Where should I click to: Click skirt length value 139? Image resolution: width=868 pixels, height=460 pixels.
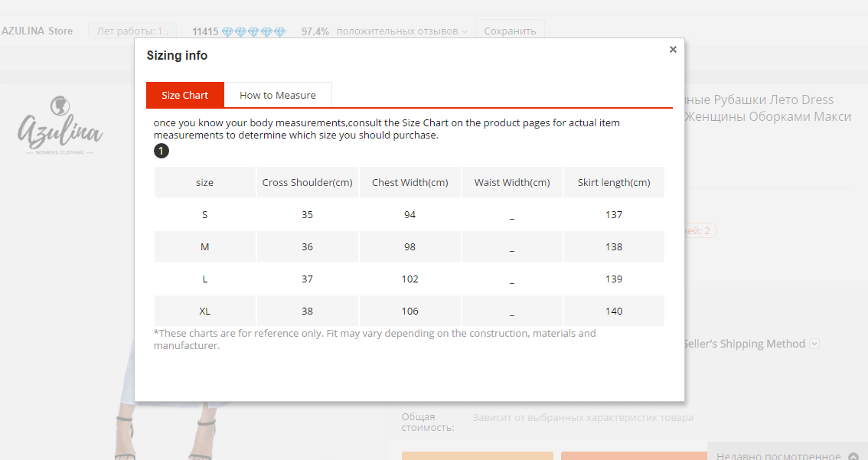point(614,279)
